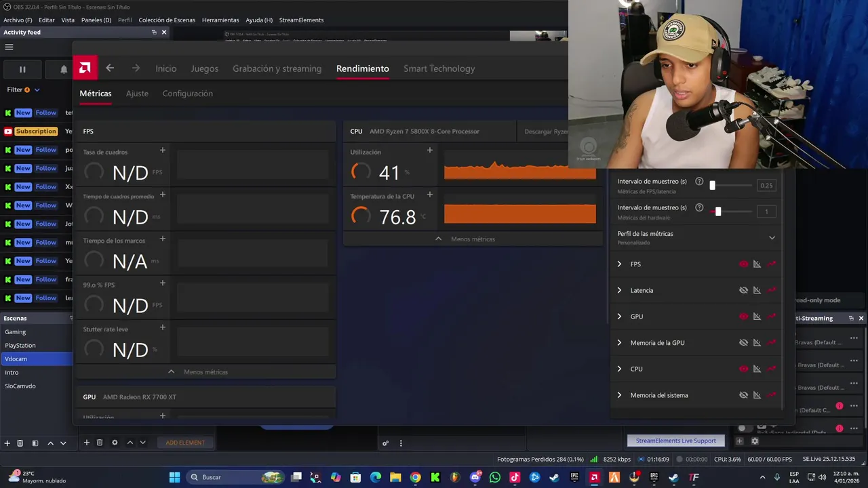The height and width of the screenshot is (488, 868).
Task: Toggle GPU metrics visibility eye
Action: [743, 317]
